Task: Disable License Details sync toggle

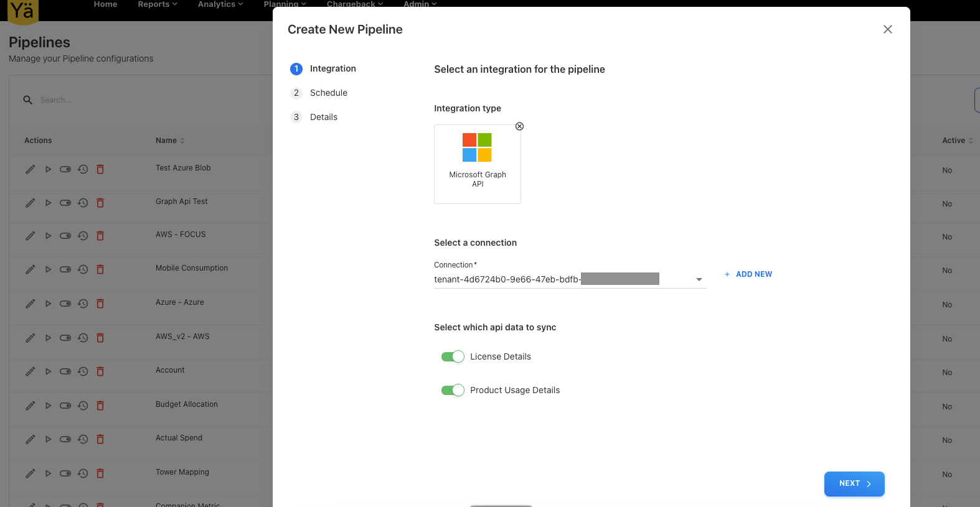Action: [453, 356]
